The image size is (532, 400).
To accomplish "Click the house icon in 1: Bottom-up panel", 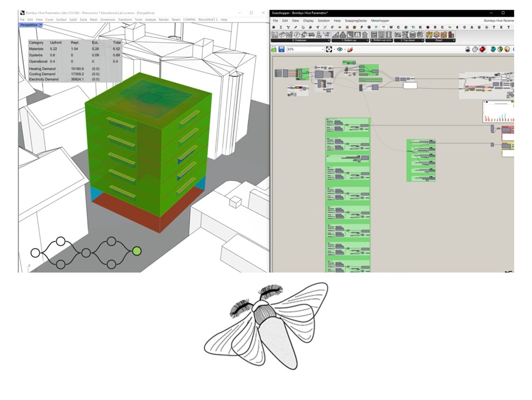I will click(365, 35).
